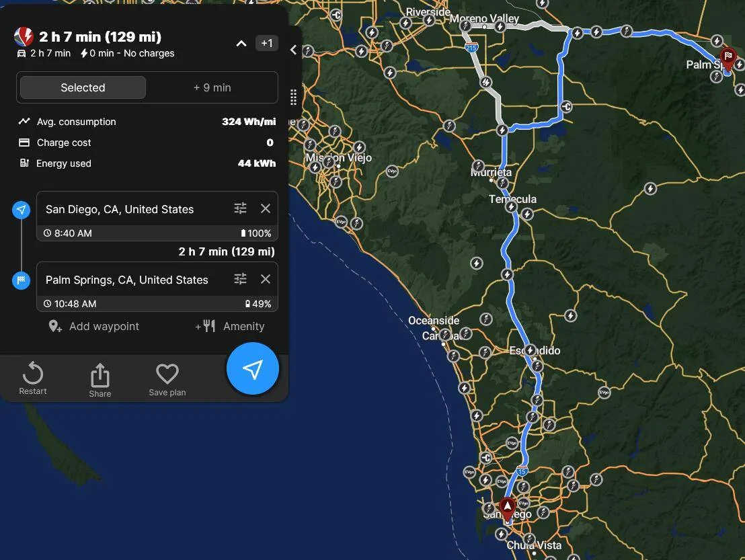Screen dimensions: 745x560
Task: Save plan with the heart icon
Action: tap(167, 380)
